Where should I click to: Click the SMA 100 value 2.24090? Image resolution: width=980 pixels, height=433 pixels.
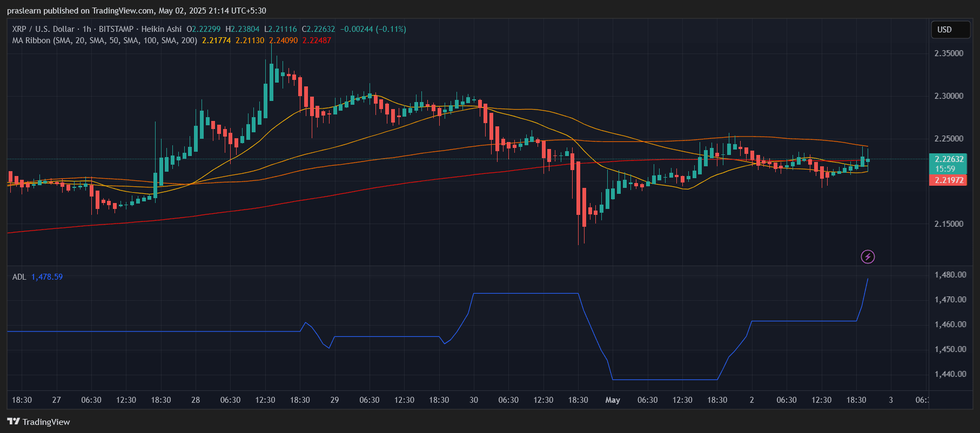pos(283,40)
